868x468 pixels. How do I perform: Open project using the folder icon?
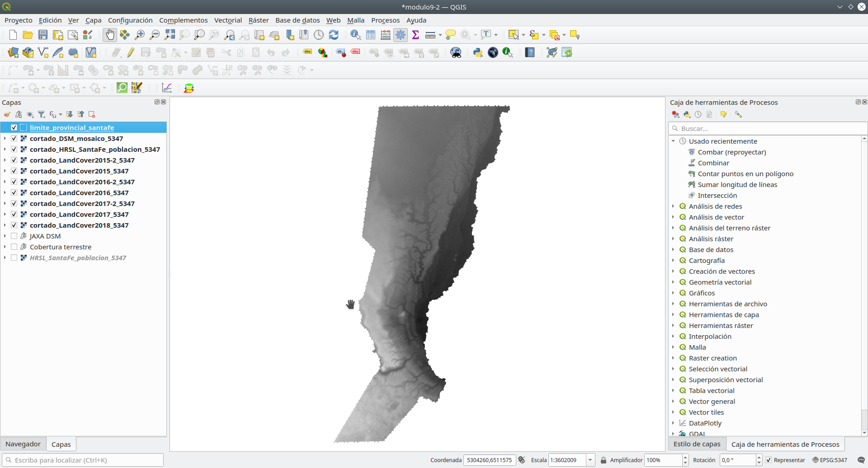click(28, 35)
